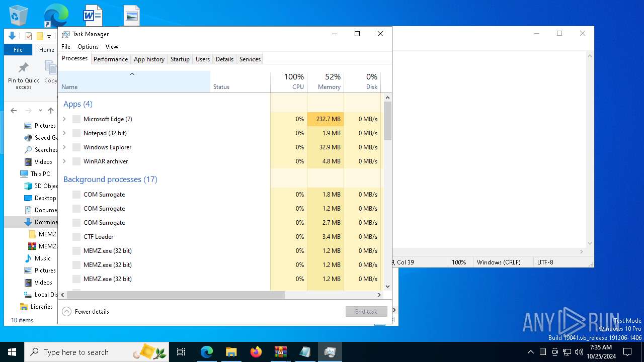644x362 pixels.
Task: Click the Microsoft Edge process icon
Action: pos(76,119)
